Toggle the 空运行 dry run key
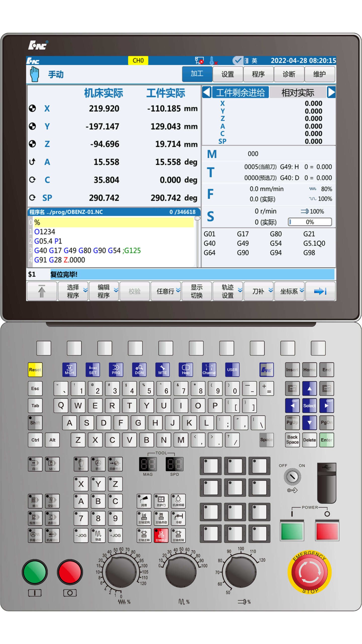 coord(52,501)
